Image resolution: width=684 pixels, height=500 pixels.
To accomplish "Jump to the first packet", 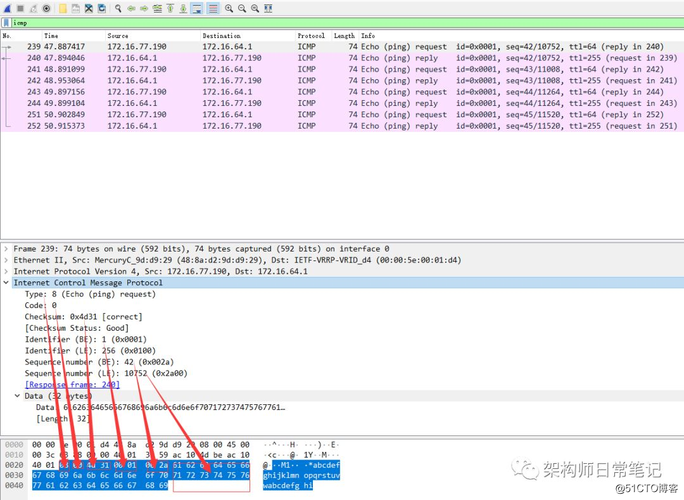I will [x=170, y=8].
